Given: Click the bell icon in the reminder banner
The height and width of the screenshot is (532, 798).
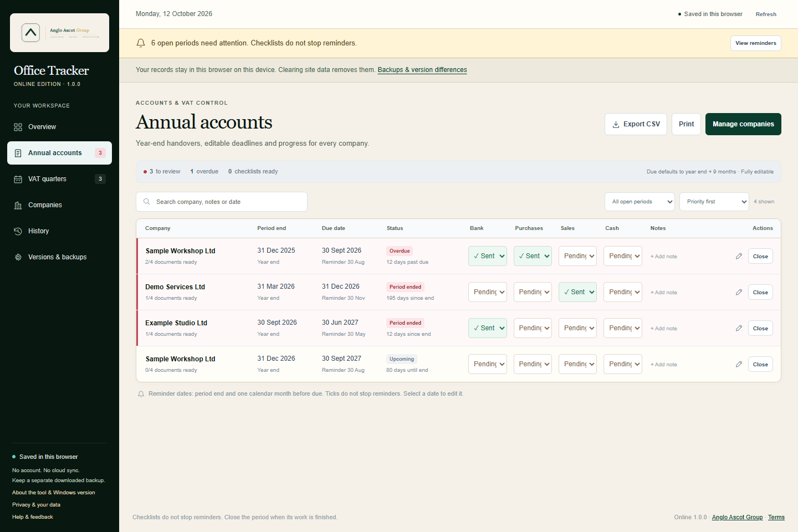Looking at the screenshot, I should pyautogui.click(x=141, y=43).
